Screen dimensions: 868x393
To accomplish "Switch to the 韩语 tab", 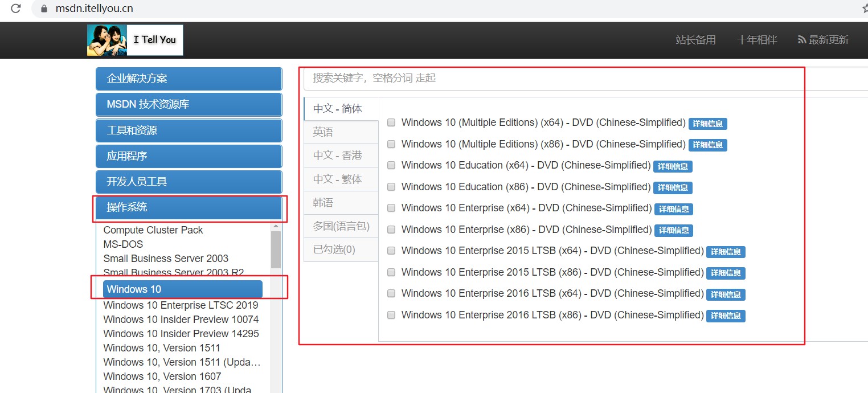I will pyautogui.click(x=341, y=203).
